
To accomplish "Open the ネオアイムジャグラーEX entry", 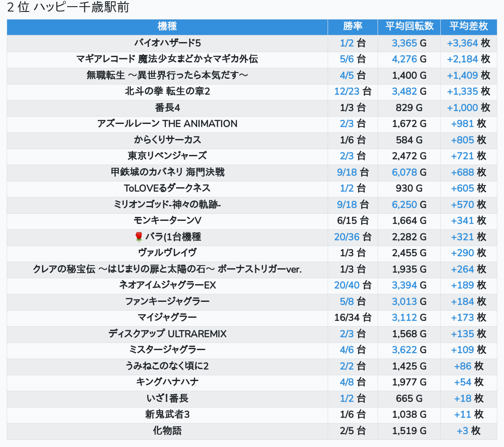I will 167,285.
